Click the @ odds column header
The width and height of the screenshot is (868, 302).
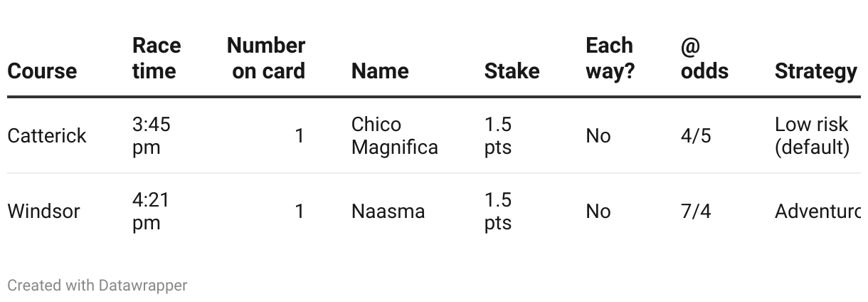704,58
